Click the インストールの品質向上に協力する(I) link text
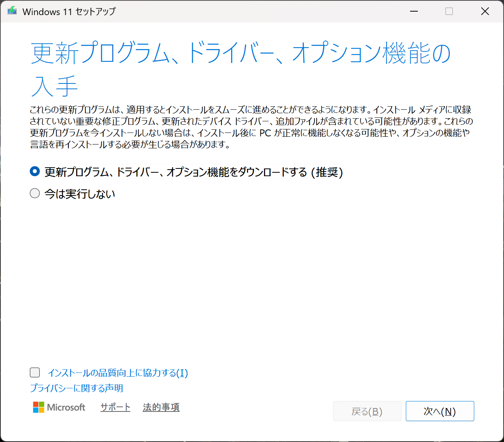Viewport: 504px width, 442px height. pyautogui.click(x=117, y=373)
